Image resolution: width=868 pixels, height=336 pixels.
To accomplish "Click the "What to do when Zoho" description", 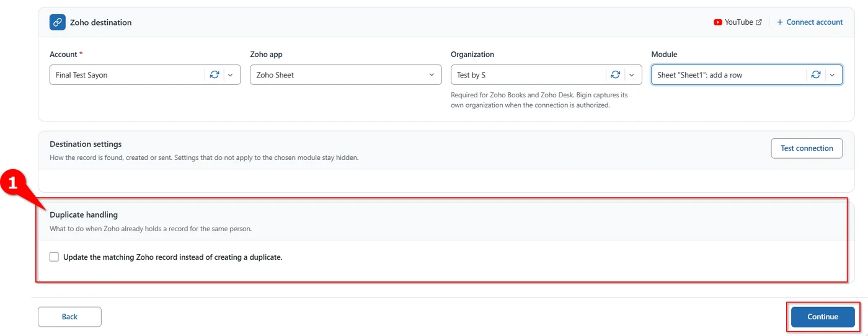I will [151, 229].
